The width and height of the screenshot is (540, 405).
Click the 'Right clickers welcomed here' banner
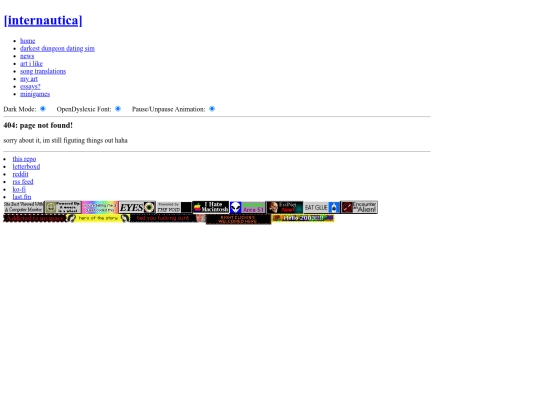(238, 219)
